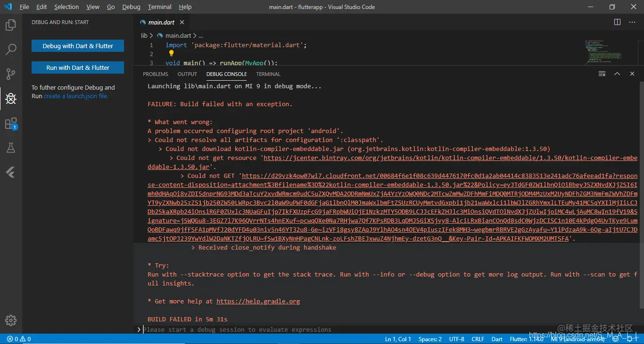
Task: Open the View menu
Action: point(93,7)
